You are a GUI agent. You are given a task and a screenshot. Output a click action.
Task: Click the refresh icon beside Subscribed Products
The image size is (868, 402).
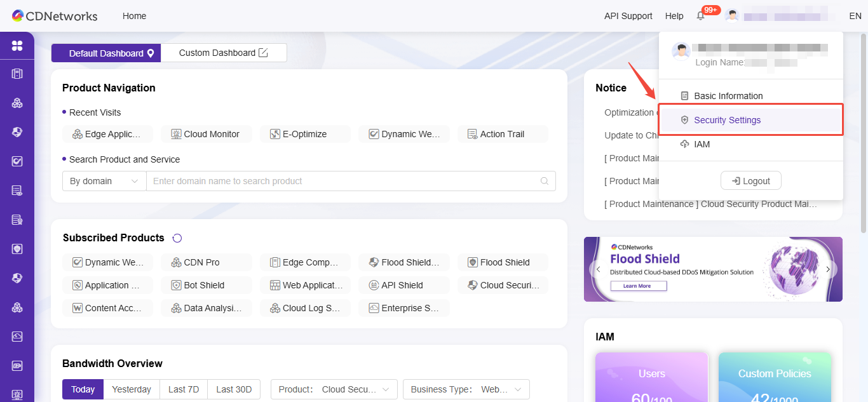(x=177, y=238)
